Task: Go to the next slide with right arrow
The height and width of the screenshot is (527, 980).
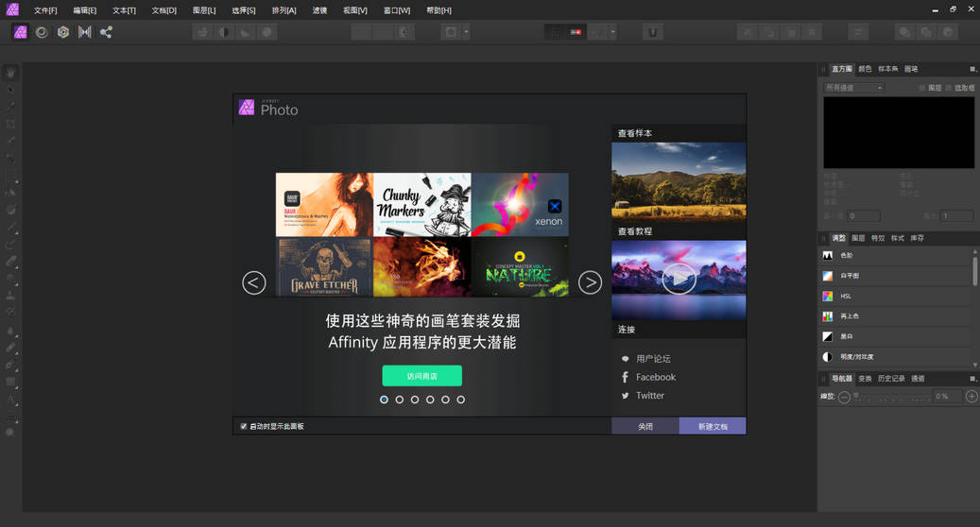Action: (x=590, y=282)
